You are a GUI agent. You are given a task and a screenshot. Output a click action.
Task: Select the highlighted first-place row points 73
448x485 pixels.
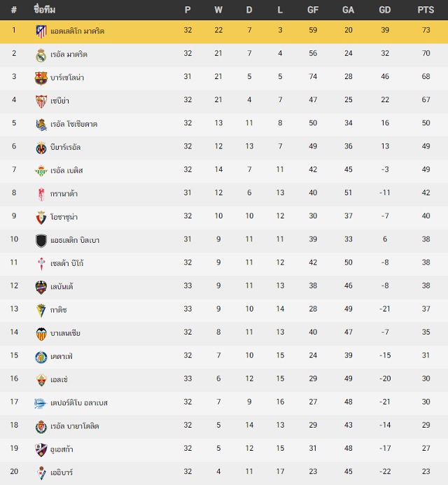[x=426, y=30]
